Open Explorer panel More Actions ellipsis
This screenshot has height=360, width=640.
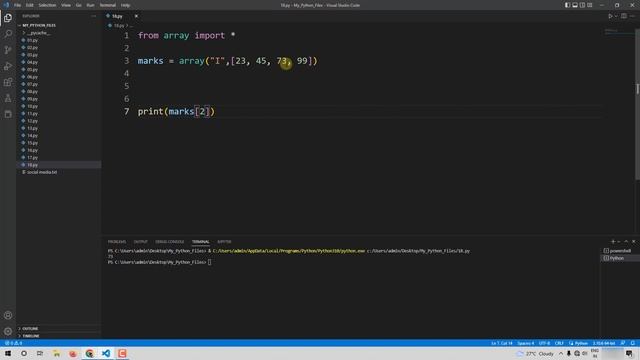93,16
